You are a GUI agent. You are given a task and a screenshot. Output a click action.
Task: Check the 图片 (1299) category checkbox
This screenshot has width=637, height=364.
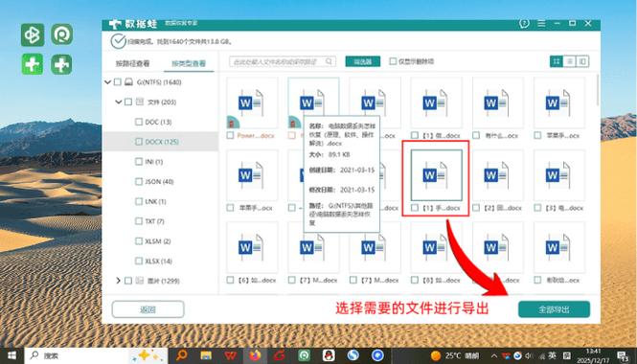pos(128,281)
